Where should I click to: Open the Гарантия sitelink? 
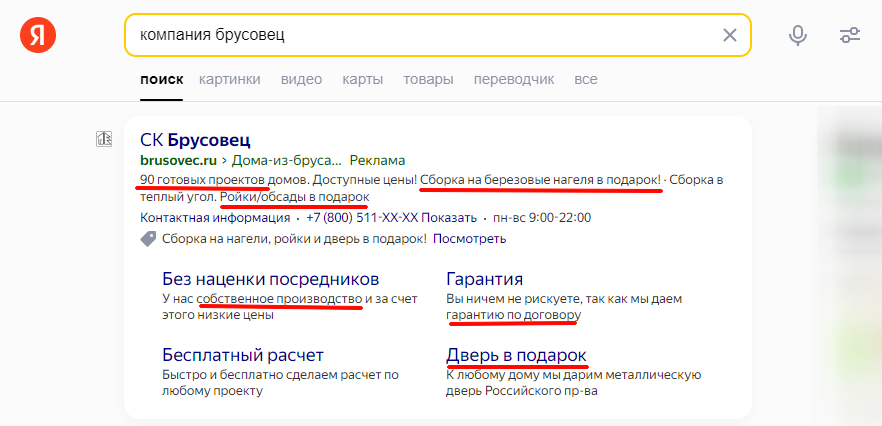pos(484,279)
